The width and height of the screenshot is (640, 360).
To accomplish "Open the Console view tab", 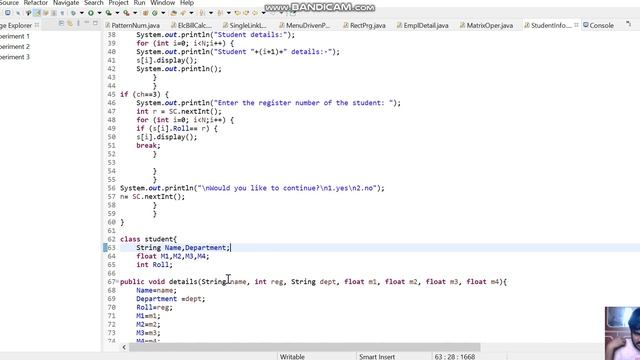I will pos(598,25).
